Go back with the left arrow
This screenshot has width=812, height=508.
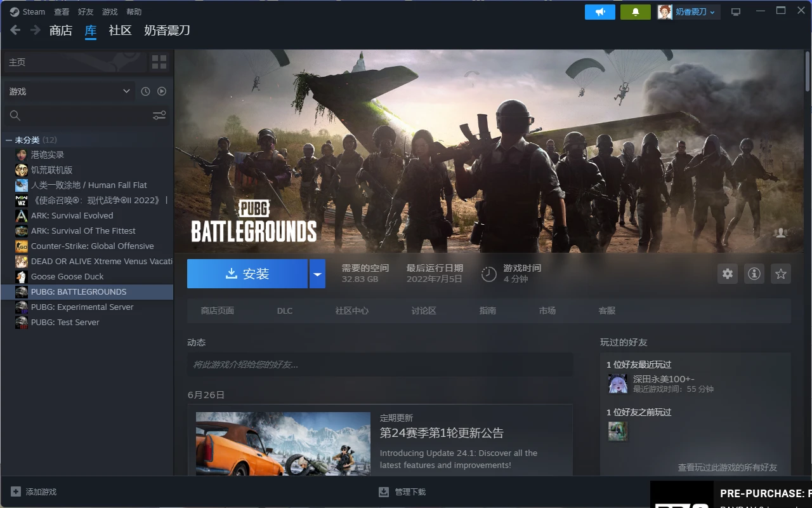point(15,30)
